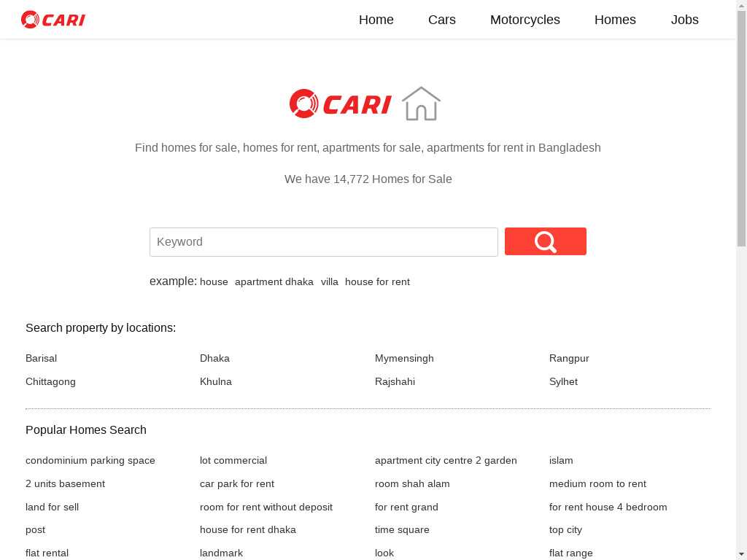Viewport: 747px width, 560px height.
Task: Go to the Cars section
Action: [442, 20]
